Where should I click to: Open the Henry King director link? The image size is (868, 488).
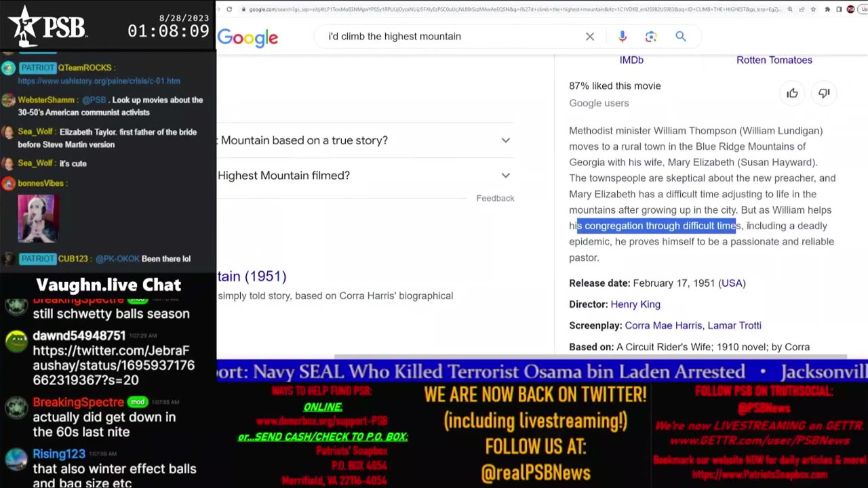[635, 304]
